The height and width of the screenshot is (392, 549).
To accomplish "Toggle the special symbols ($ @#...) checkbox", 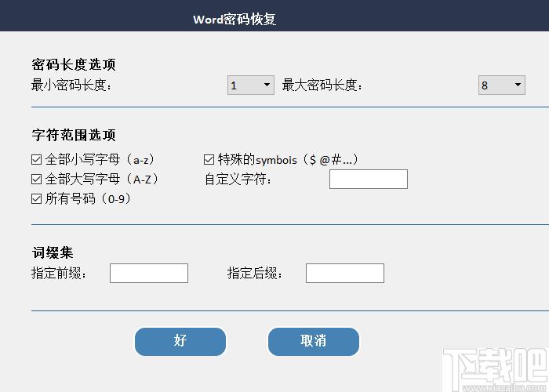I will tap(209, 160).
